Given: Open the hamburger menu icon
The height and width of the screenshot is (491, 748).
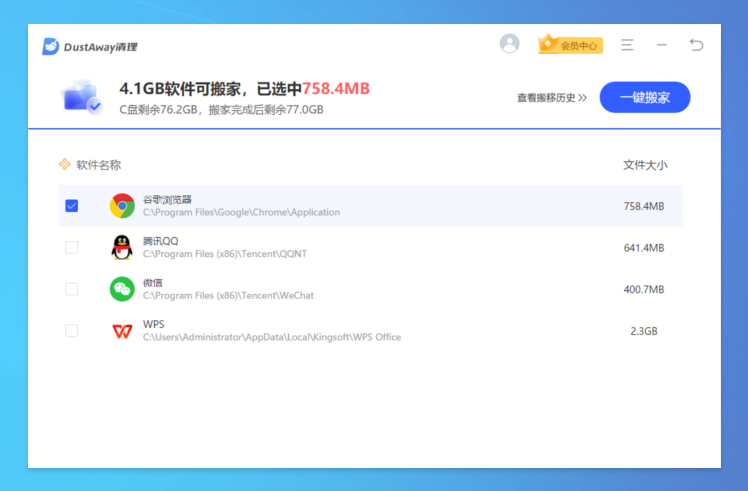Looking at the screenshot, I should tap(627, 45).
